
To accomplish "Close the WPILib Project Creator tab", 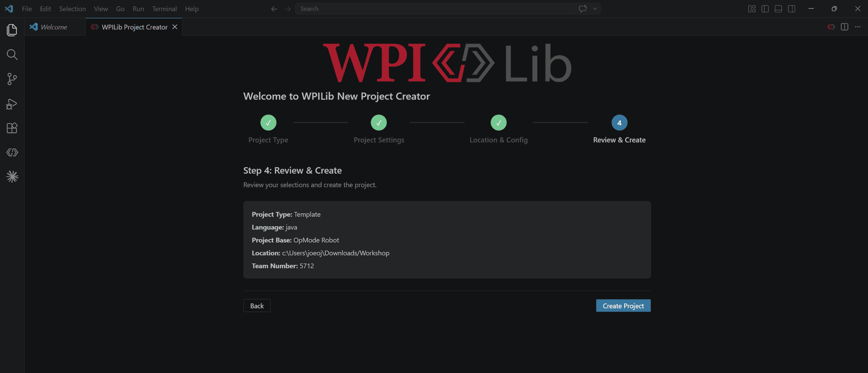I will pos(175,27).
